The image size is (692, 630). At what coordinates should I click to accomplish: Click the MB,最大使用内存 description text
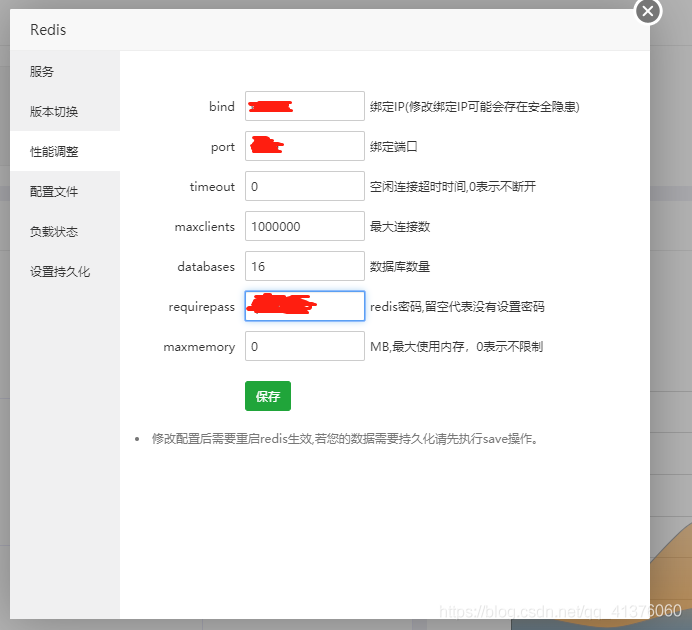(x=456, y=347)
